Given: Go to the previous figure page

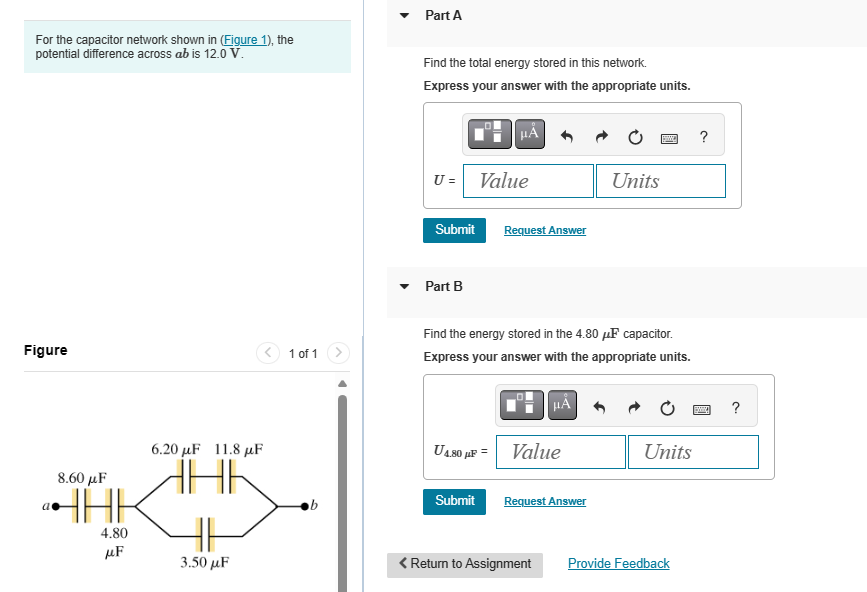Looking at the screenshot, I should pos(268,353).
